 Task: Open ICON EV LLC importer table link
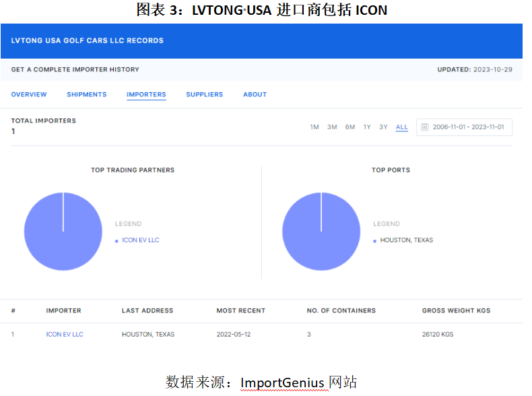click(x=65, y=334)
